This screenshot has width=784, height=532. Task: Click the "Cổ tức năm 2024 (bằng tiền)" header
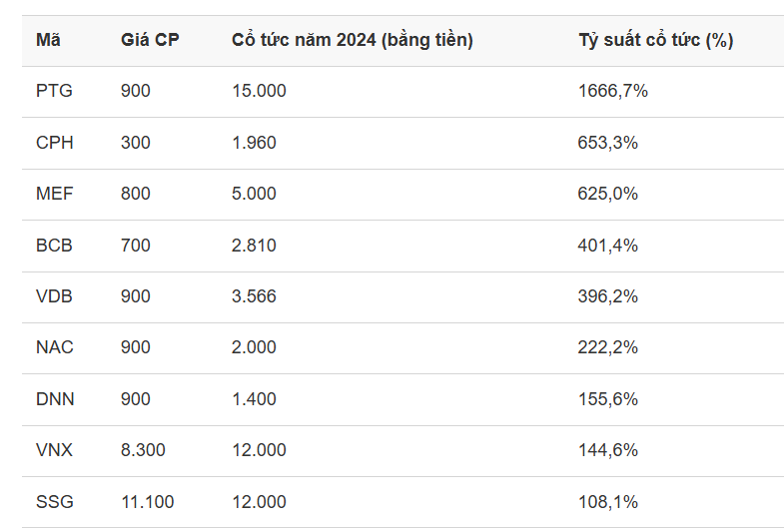(352, 41)
